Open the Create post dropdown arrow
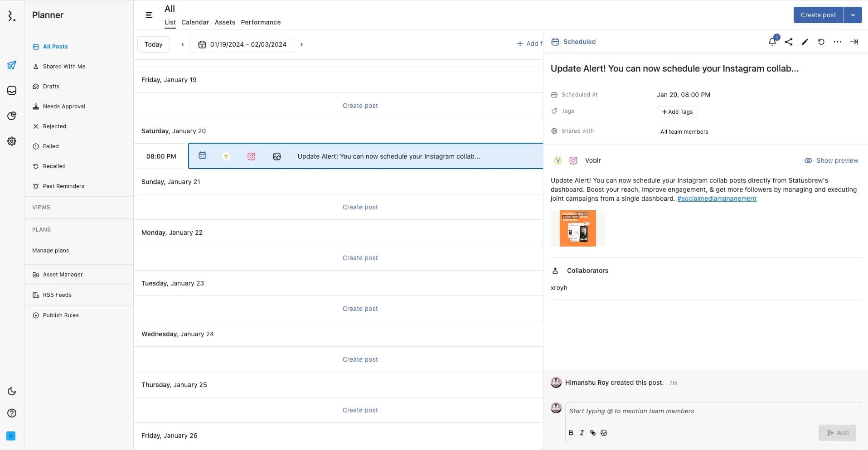Screen dimensions: 868x450 pyautogui.click(x=853, y=15)
